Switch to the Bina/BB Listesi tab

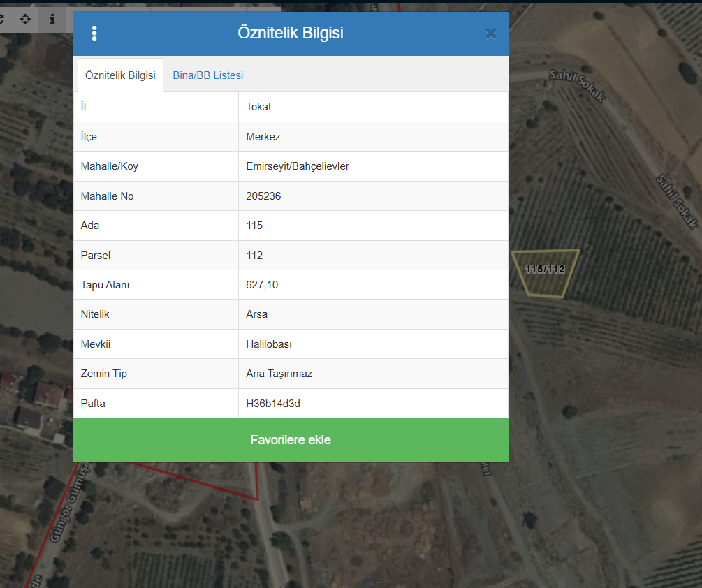click(x=207, y=75)
